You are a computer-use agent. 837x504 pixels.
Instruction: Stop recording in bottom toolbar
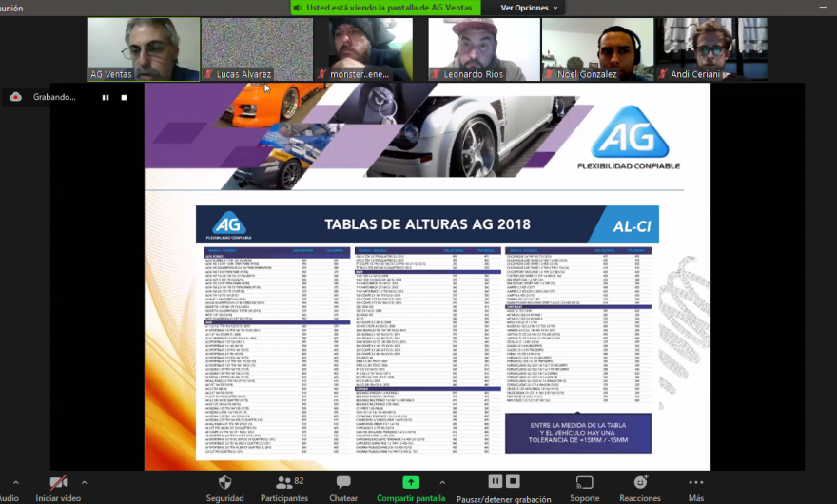point(514,481)
